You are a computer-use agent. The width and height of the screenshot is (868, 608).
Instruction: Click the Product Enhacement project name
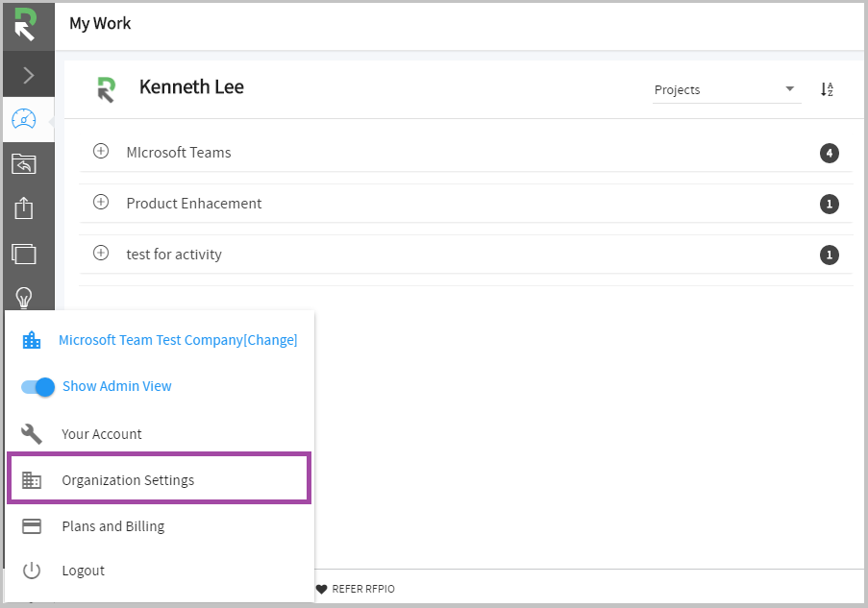pyautogui.click(x=194, y=203)
